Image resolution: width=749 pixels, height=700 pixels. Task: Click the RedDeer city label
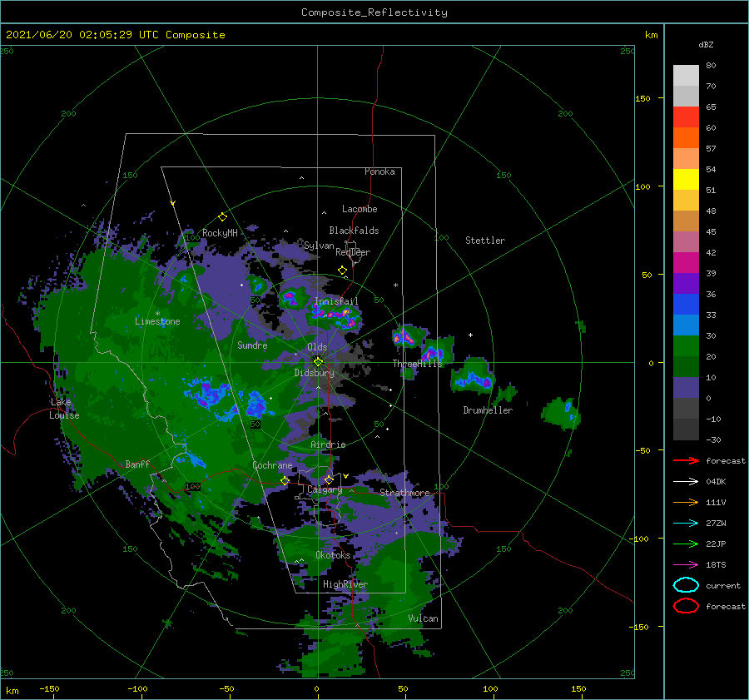[353, 252]
